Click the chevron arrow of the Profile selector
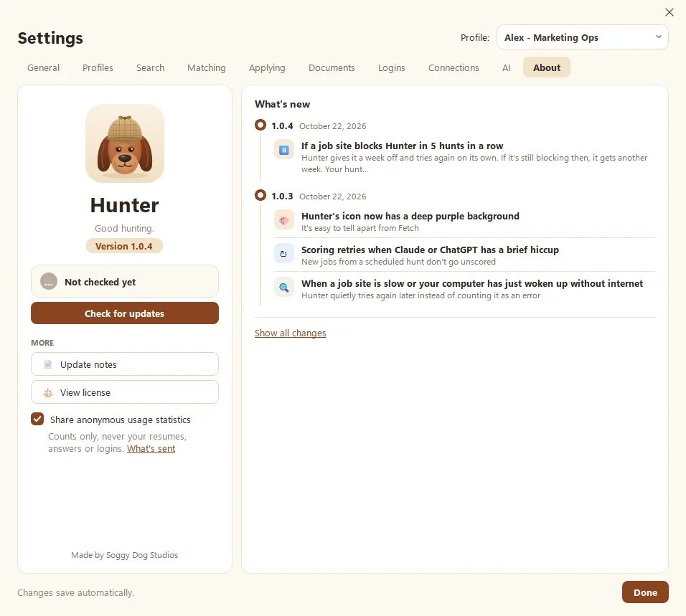The image size is (686, 616). coord(659,37)
